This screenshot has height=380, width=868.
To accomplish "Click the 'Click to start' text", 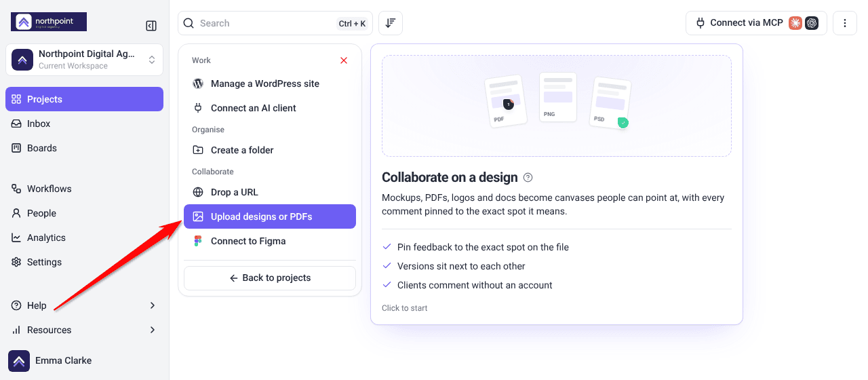I will coord(405,308).
